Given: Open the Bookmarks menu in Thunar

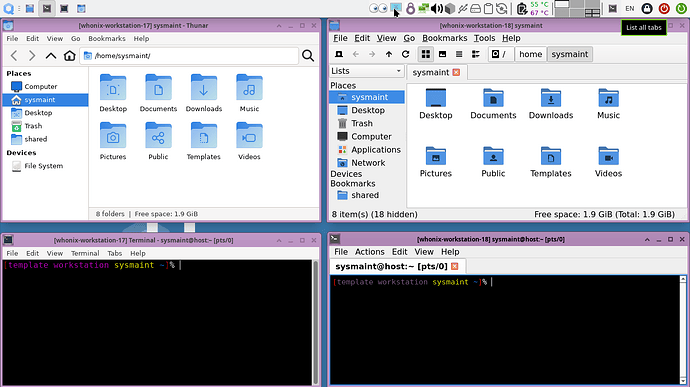Looking at the screenshot, I should click(107, 38).
